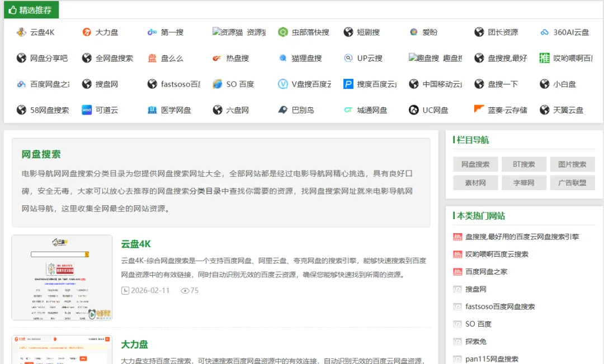This screenshot has height=364, width=604.
Task: Open 全网盘搜索 in recommendations
Action: [x=115, y=58]
